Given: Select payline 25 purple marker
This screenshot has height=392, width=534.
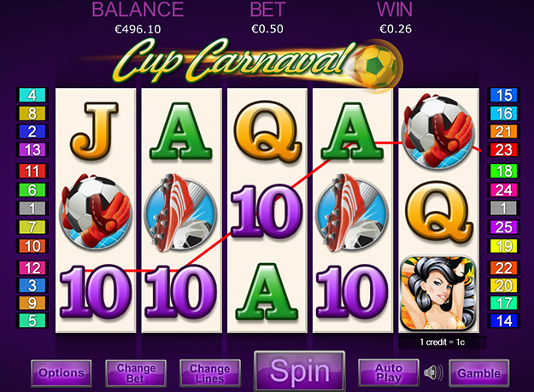Looking at the screenshot, I should 503,227.
